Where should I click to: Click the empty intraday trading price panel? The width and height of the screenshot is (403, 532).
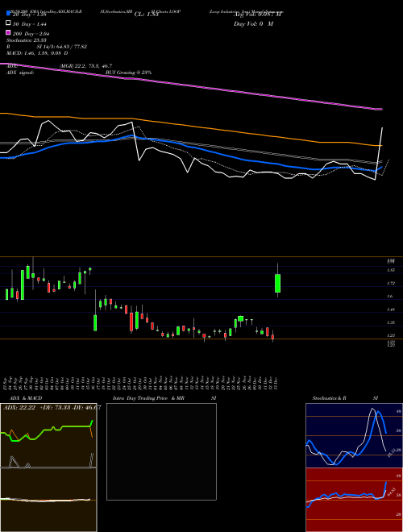point(161,451)
